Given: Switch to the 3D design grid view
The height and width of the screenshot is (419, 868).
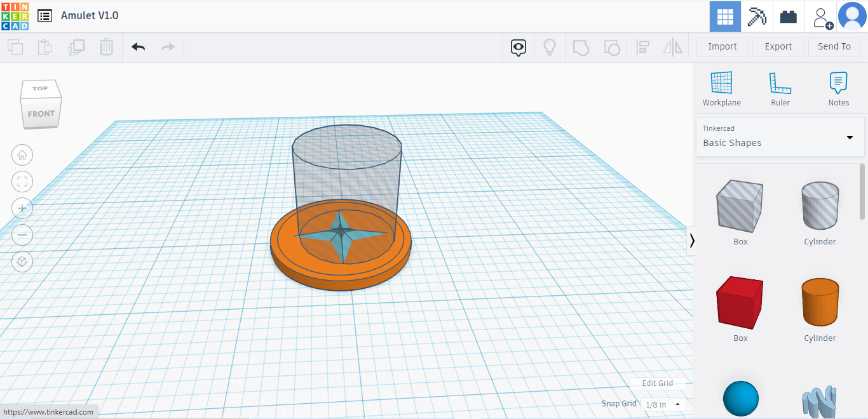Looking at the screenshot, I should tap(725, 17).
